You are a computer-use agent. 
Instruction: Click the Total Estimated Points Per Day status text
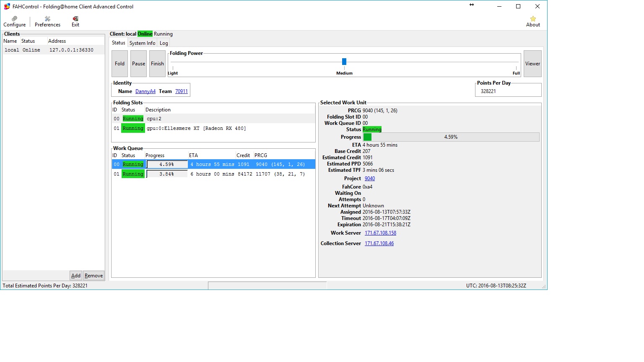(45, 286)
